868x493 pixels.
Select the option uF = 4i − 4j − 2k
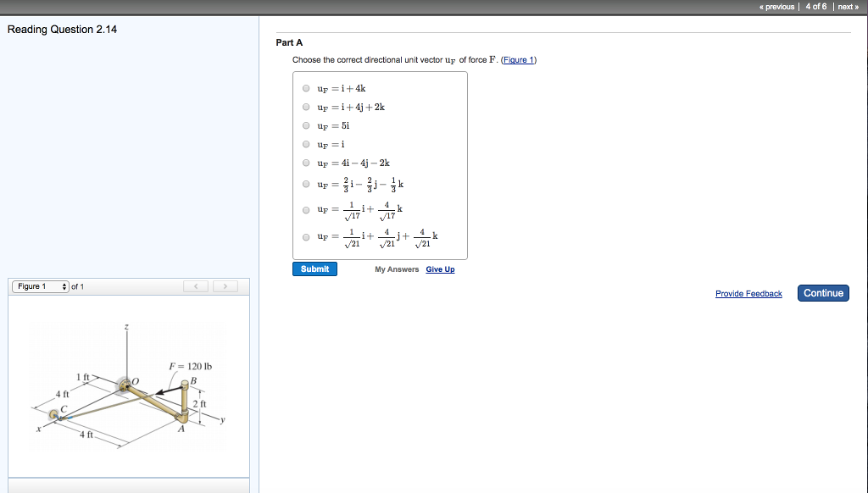(306, 163)
